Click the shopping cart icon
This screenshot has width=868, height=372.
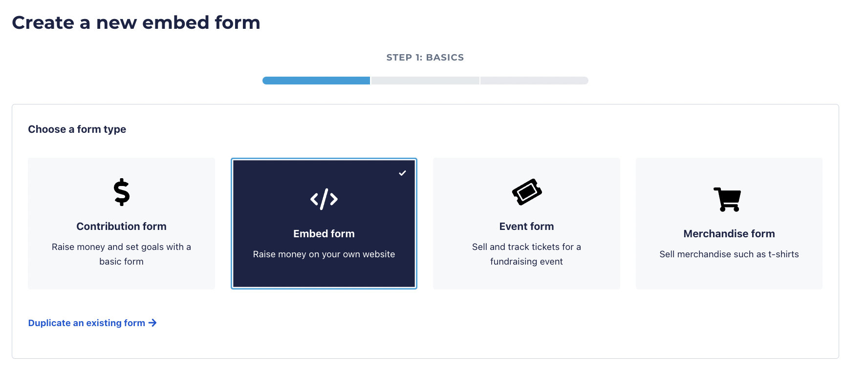coord(727,199)
